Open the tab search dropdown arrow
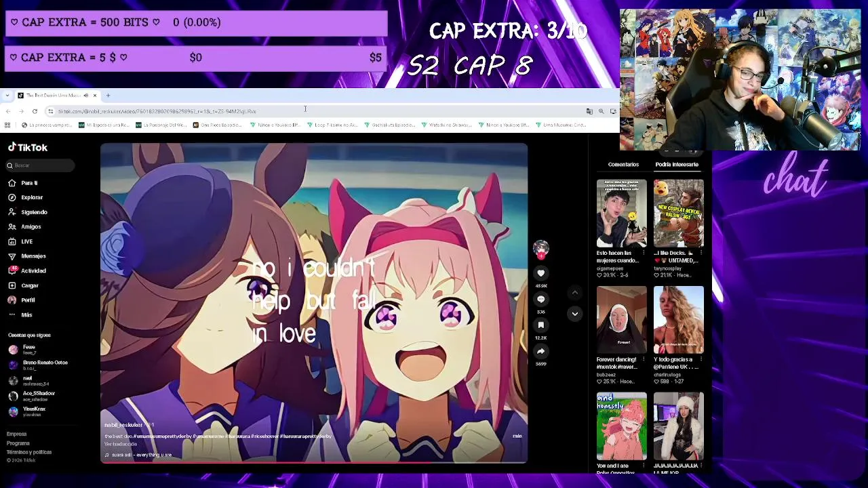The height and width of the screenshot is (488, 868). click(7, 96)
